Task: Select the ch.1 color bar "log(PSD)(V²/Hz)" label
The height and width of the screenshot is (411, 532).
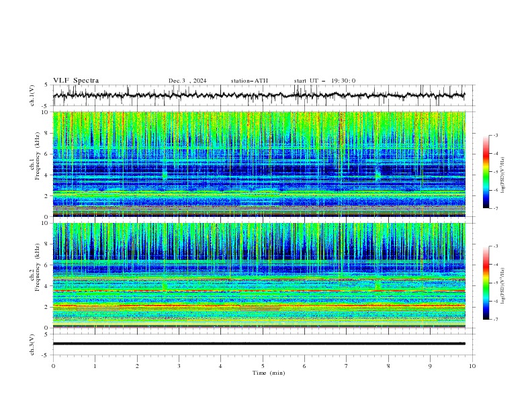Action: tap(503, 175)
